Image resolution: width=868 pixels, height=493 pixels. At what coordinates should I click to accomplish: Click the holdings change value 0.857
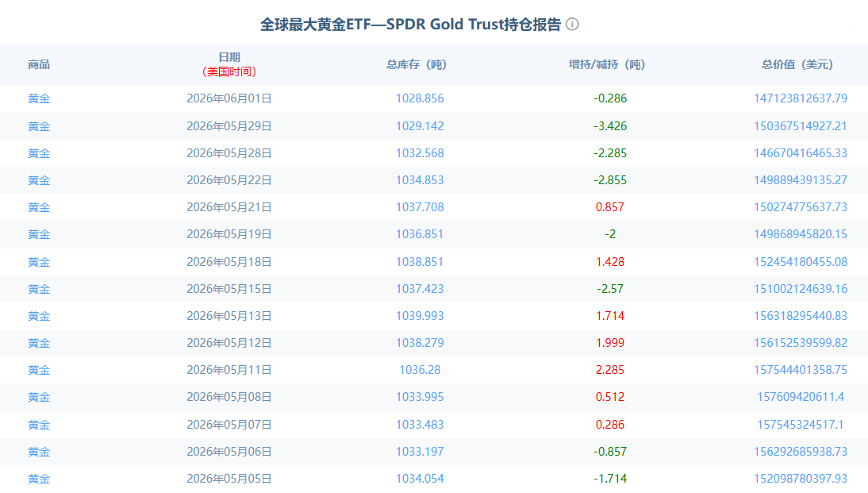pos(610,208)
